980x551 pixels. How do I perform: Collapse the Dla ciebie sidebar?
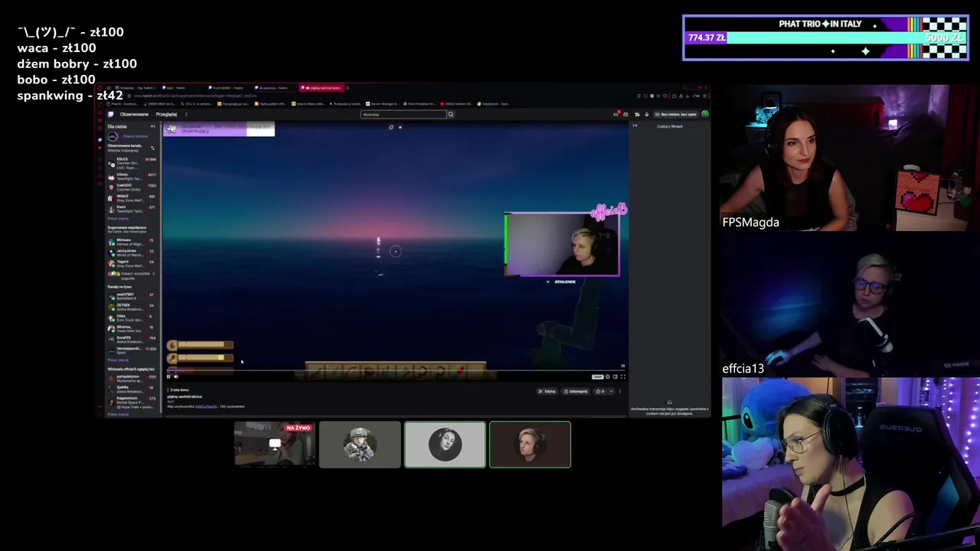153,126
